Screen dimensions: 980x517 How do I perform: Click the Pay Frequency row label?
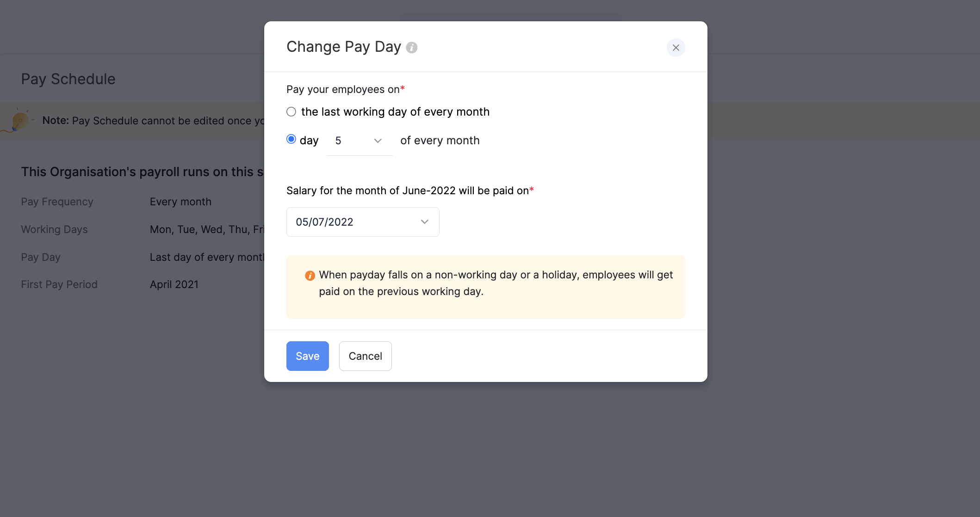pos(56,202)
